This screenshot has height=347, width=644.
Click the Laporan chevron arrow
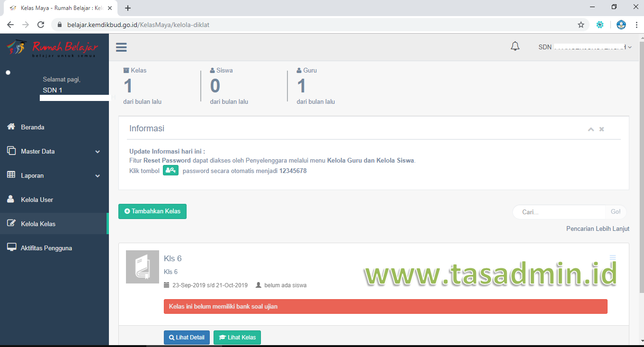click(x=98, y=176)
